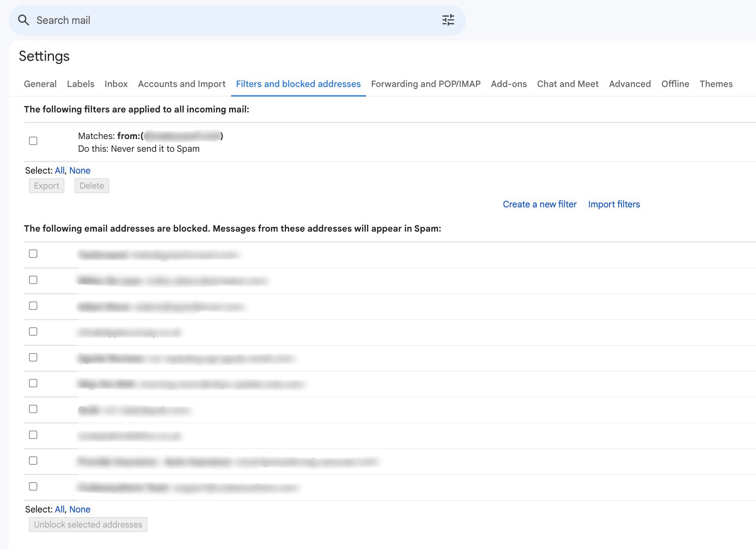This screenshot has width=756, height=549.
Task: Open the Themes tab
Action: tap(716, 84)
